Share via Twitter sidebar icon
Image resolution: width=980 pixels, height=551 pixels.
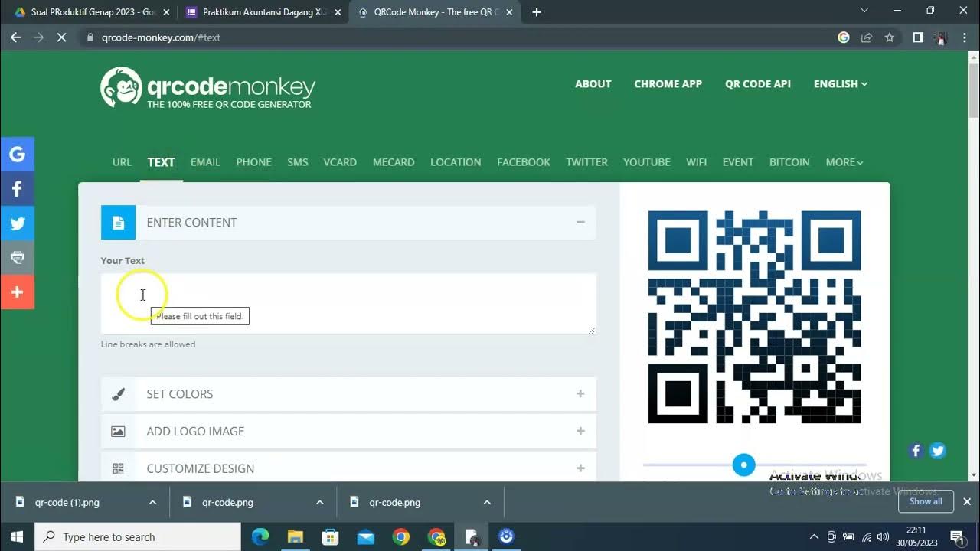click(x=17, y=223)
